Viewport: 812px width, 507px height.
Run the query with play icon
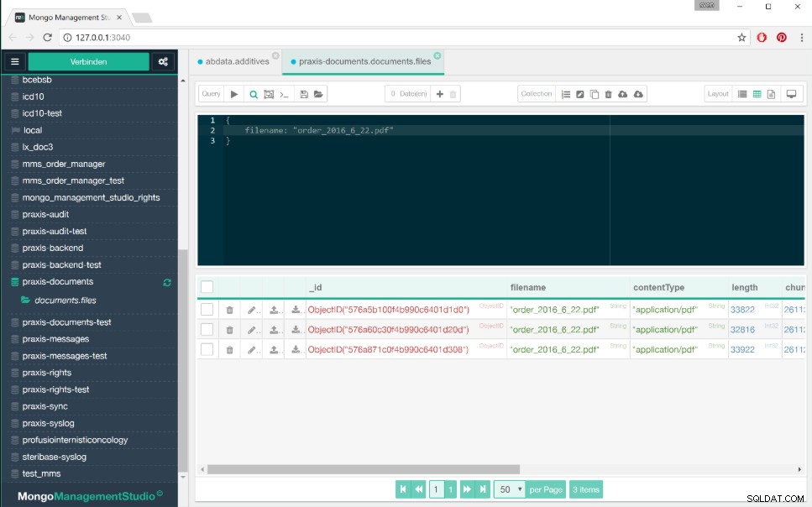tap(234, 94)
